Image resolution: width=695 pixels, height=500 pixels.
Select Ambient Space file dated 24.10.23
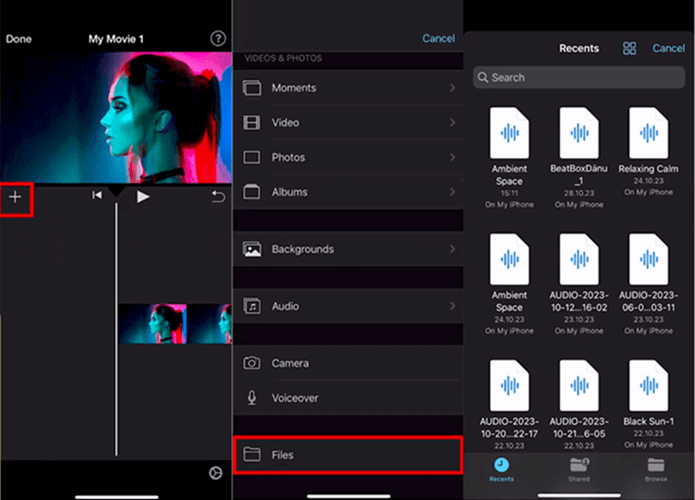point(509,284)
